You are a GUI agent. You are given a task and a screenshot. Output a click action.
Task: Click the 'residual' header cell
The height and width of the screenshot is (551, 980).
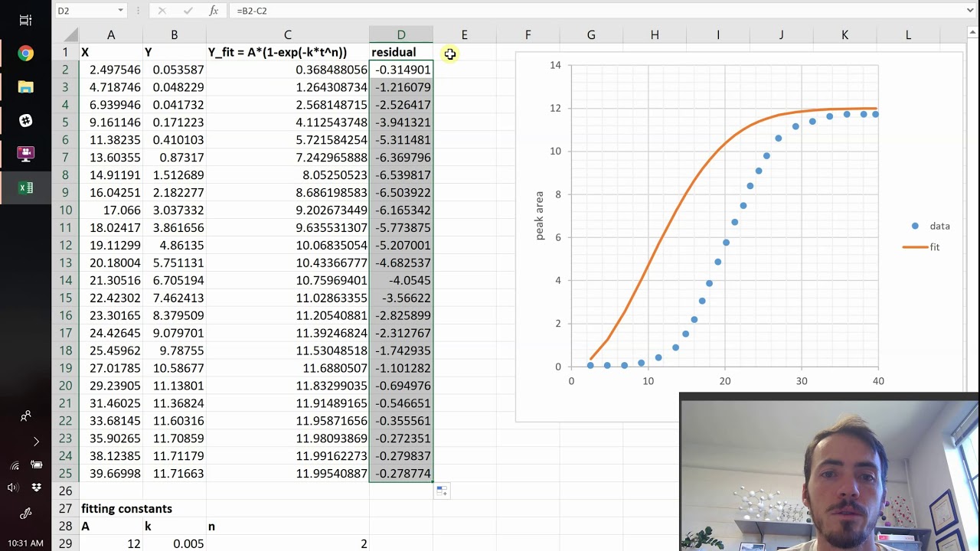click(x=400, y=52)
